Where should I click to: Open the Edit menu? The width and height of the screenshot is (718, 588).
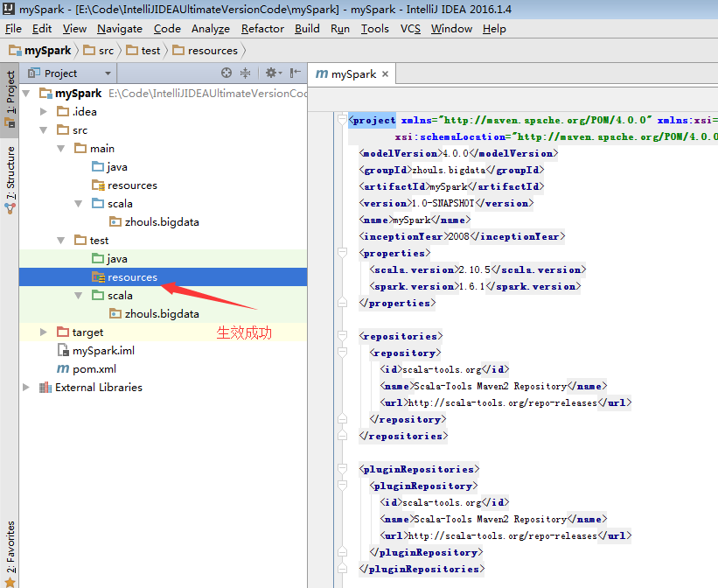coord(42,29)
